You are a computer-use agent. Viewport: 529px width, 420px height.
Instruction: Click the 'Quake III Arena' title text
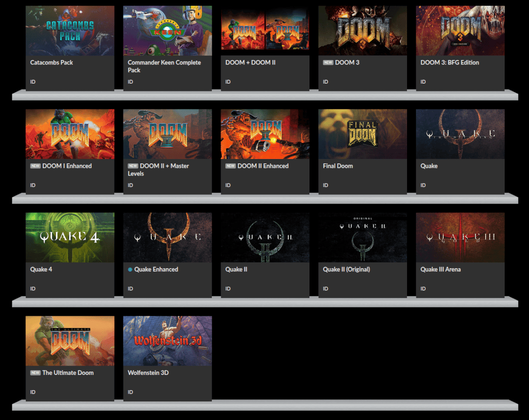441,270
